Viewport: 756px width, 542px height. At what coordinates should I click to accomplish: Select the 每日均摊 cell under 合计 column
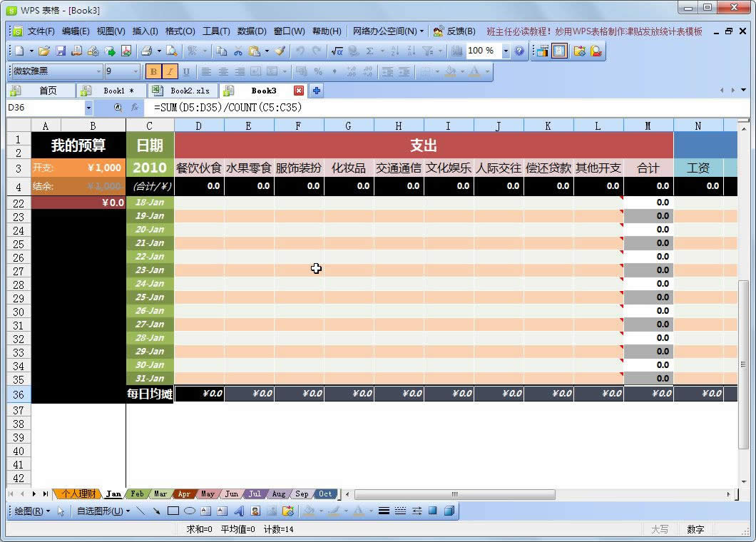(x=648, y=394)
